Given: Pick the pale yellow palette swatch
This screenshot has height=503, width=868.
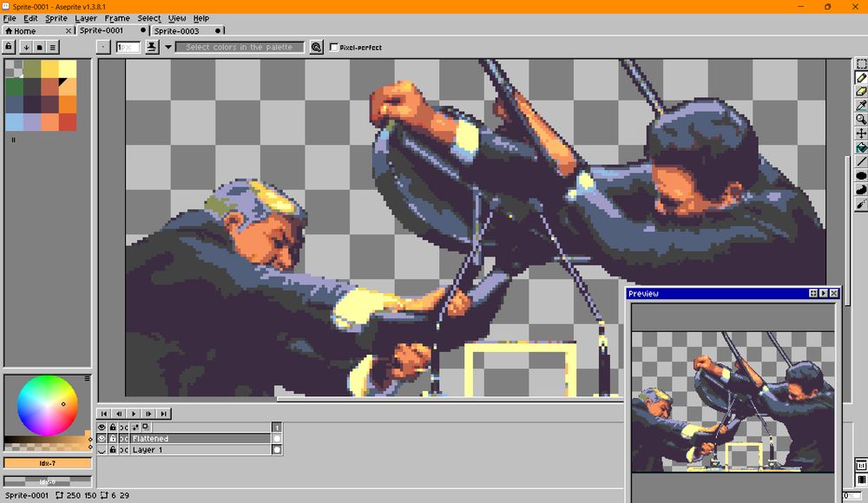Looking at the screenshot, I should (x=68, y=69).
